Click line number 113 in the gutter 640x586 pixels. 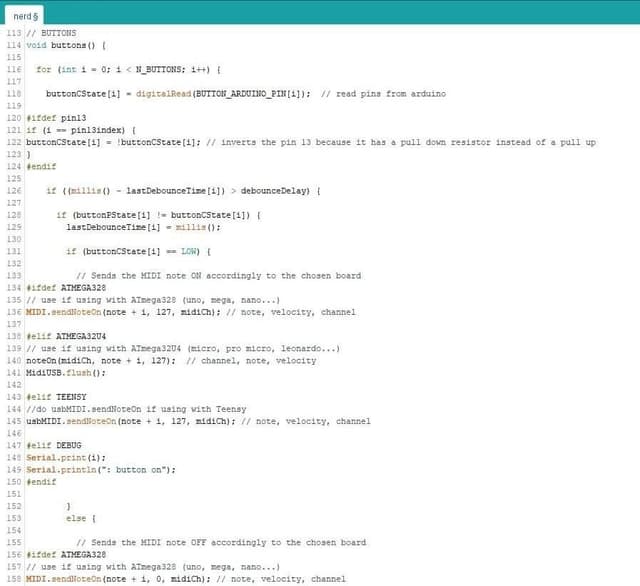point(12,33)
